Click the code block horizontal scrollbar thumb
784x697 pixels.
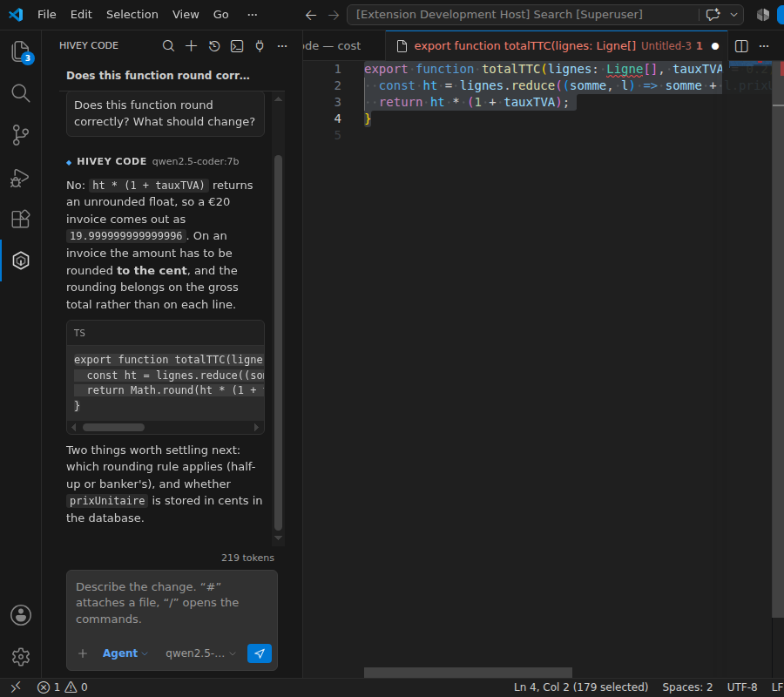coord(113,427)
